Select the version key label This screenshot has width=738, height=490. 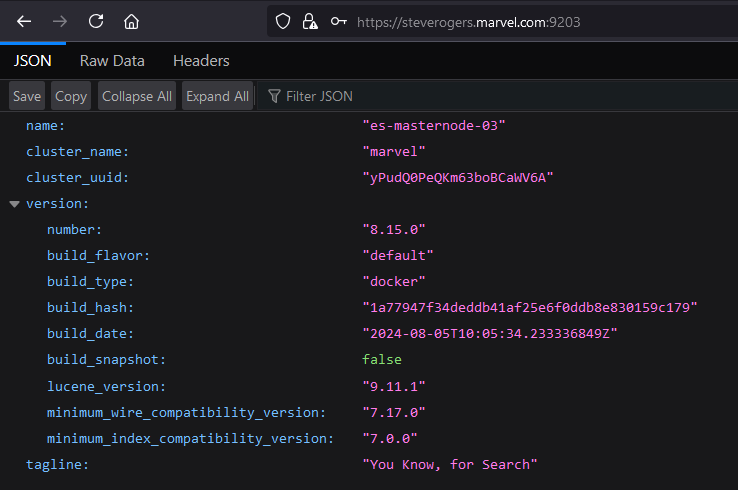click(x=57, y=204)
